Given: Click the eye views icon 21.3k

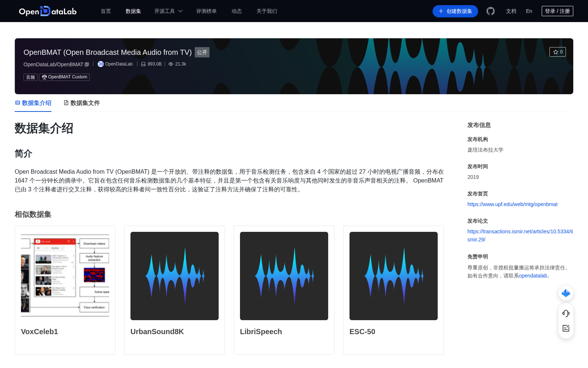Looking at the screenshot, I should pyautogui.click(x=171, y=64).
